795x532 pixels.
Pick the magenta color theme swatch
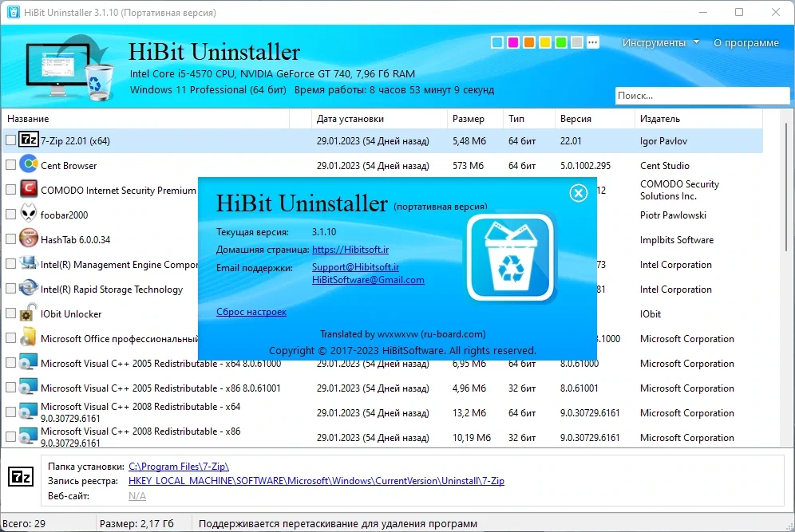pos(513,42)
